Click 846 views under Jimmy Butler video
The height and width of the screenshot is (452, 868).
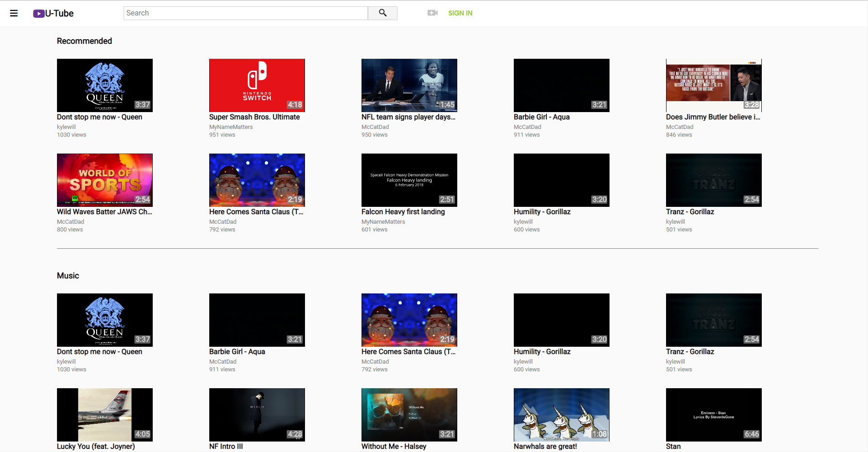679,135
